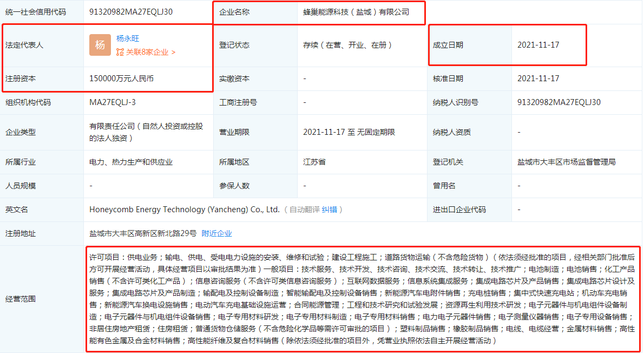644x353 pixels.
Task: Click the 企业名称 label
Action: click(x=234, y=12)
